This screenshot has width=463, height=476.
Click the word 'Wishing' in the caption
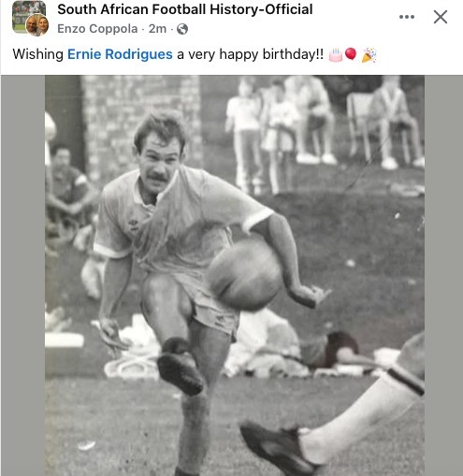tap(37, 54)
